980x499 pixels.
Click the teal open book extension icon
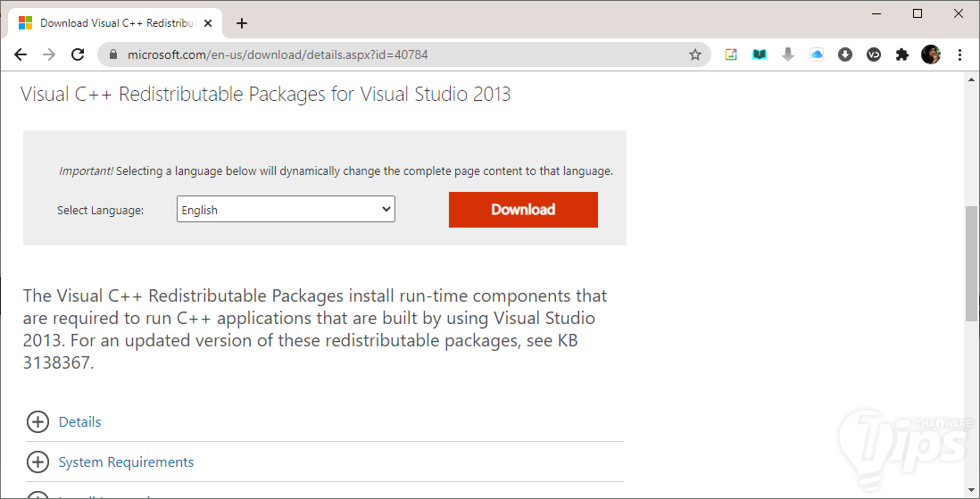[x=760, y=54]
